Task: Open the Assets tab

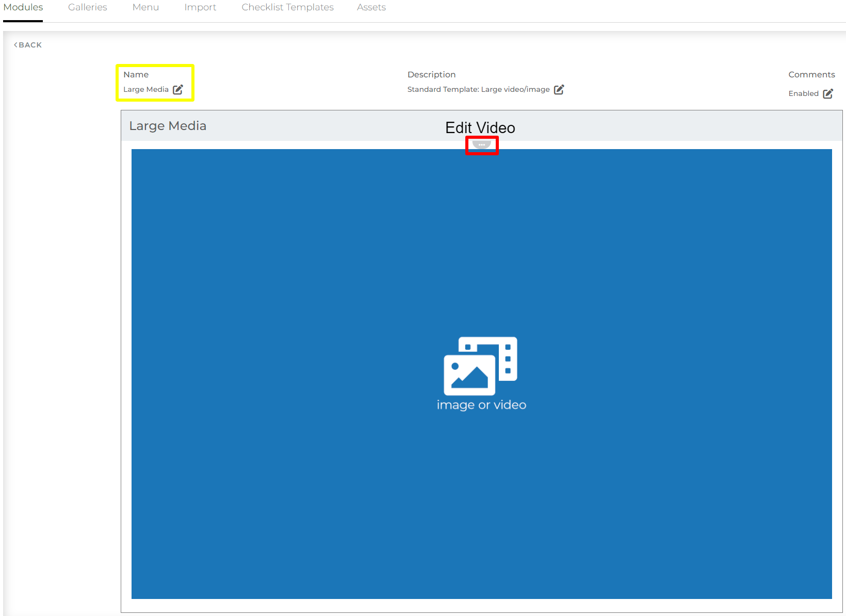Action: click(x=371, y=7)
